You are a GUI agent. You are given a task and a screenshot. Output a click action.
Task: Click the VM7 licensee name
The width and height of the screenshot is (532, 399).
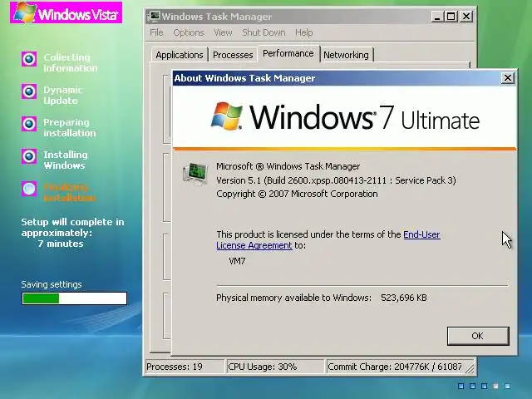click(x=237, y=261)
